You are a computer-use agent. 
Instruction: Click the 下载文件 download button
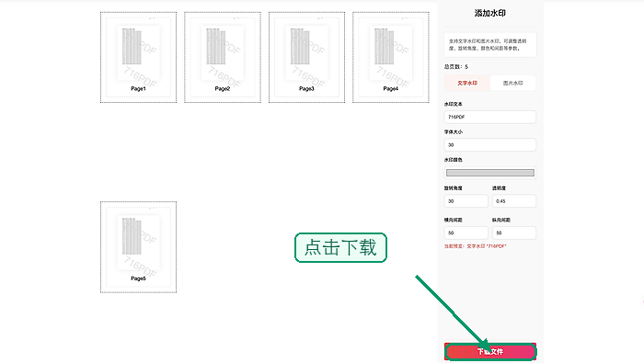click(490, 352)
